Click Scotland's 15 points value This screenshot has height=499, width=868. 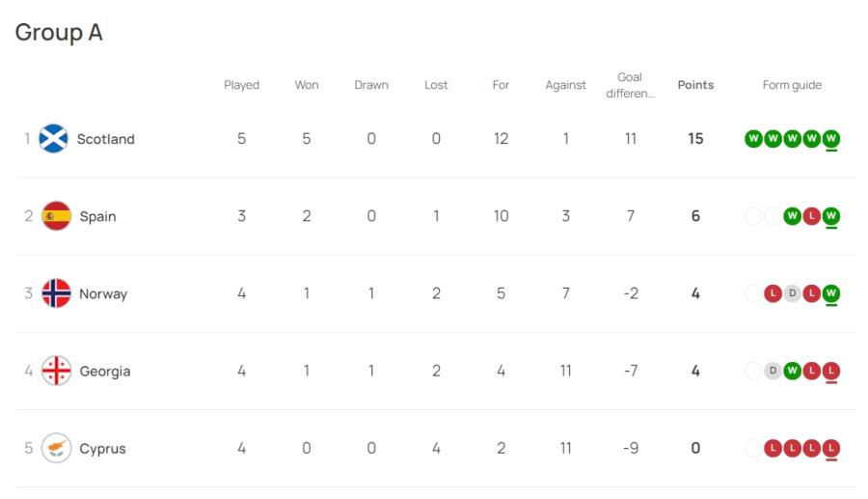(x=695, y=138)
